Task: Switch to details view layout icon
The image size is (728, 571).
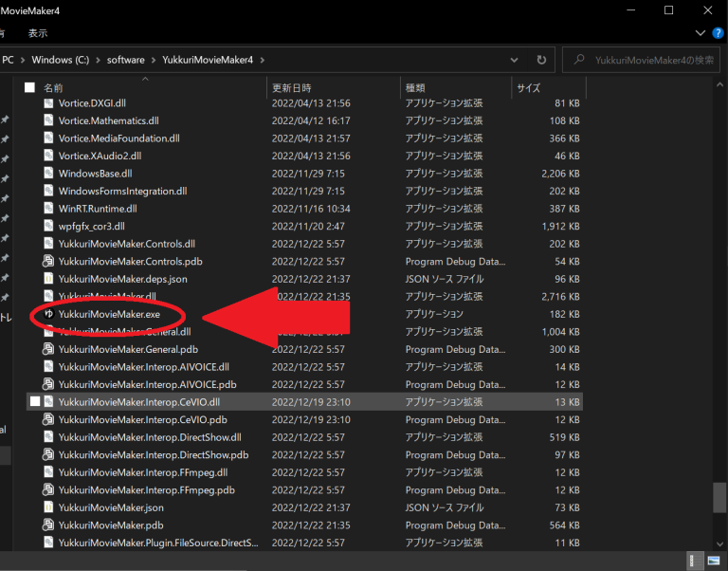Action: 697,561
